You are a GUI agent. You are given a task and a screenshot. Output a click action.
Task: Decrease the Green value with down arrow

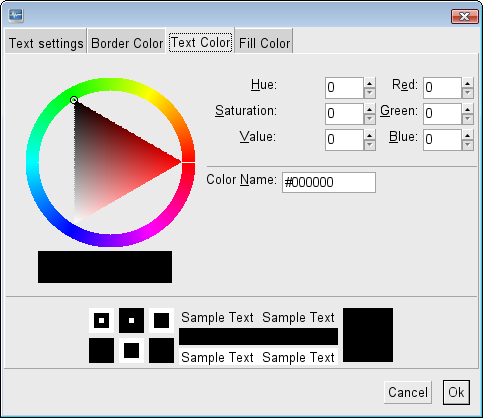468,119
